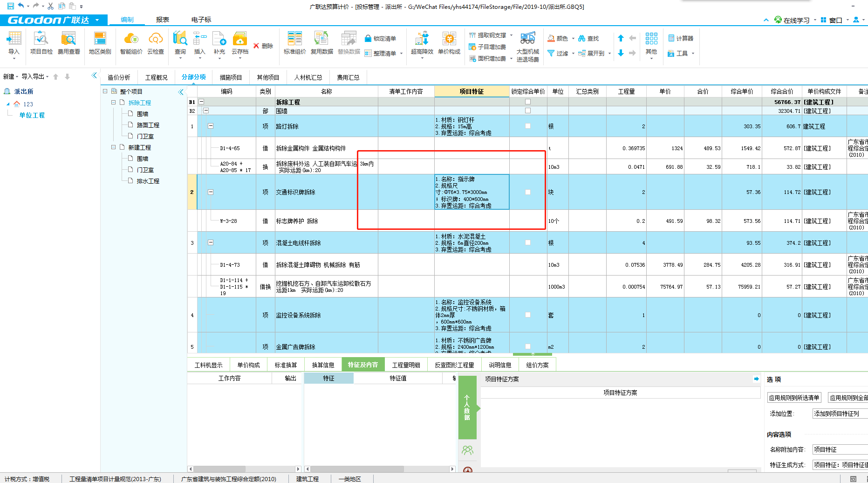Open the 措施项目 tab
868x483 pixels.
(231, 77)
